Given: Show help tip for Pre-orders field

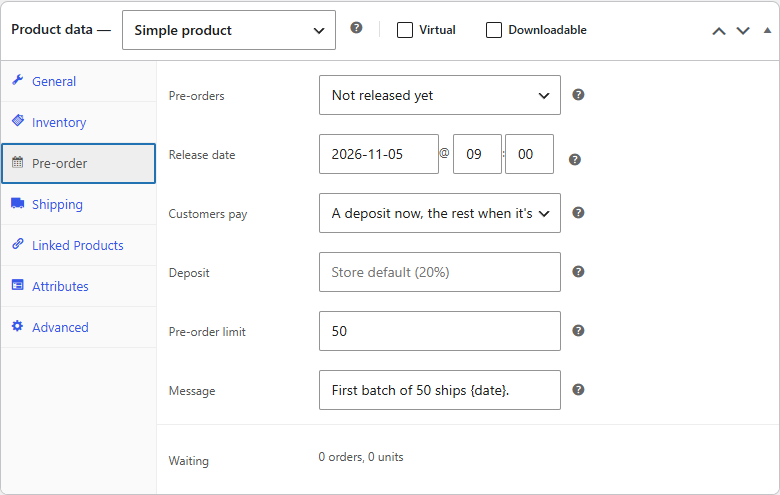Looking at the screenshot, I should pos(578,95).
